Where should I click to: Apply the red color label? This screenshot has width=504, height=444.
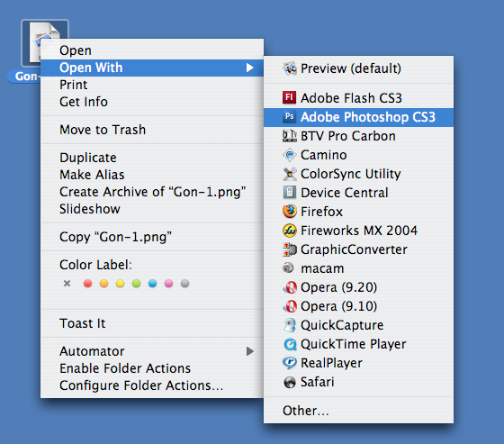click(x=87, y=283)
